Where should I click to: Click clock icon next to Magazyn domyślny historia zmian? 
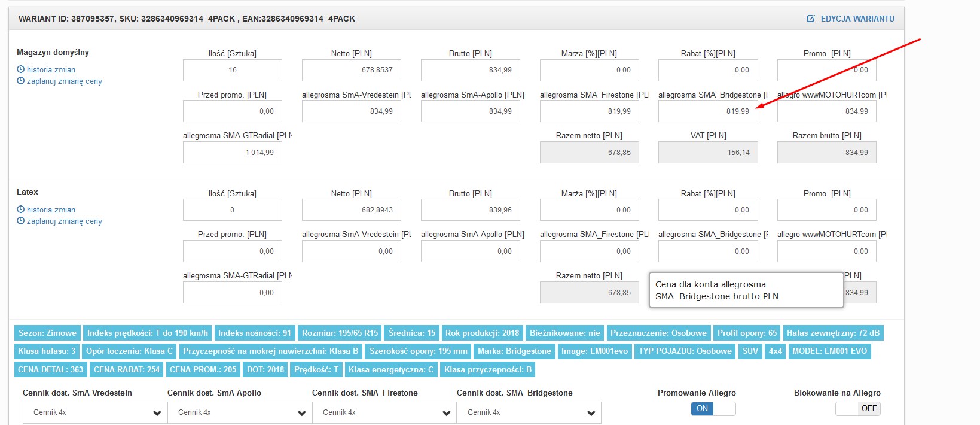[21, 69]
